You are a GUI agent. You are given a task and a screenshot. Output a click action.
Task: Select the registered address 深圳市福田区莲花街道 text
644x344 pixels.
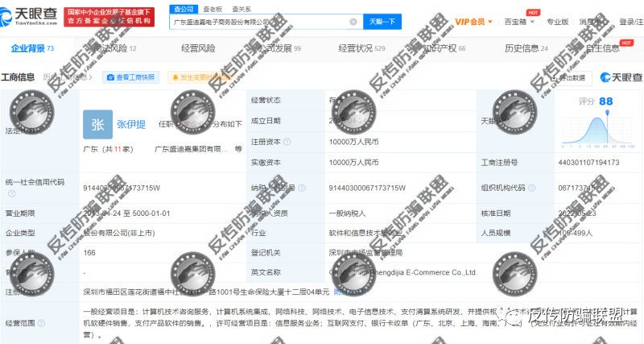pyautogui.click(x=206, y=292)
